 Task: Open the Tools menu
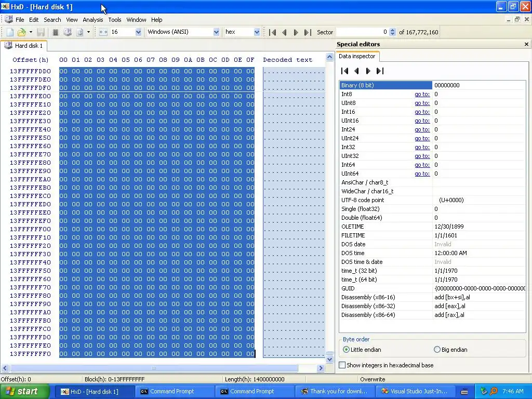click(x=115, y=20)
